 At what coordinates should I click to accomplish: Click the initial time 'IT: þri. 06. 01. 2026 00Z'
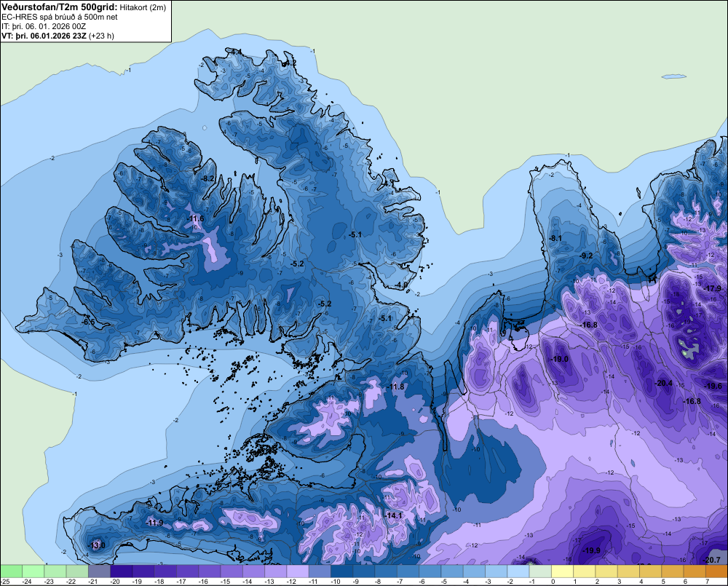tap(44, 26)
